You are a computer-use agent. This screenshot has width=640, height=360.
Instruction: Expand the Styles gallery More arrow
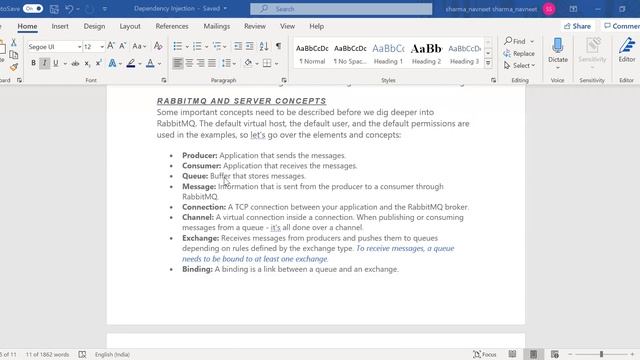click(x=488, y=63)
